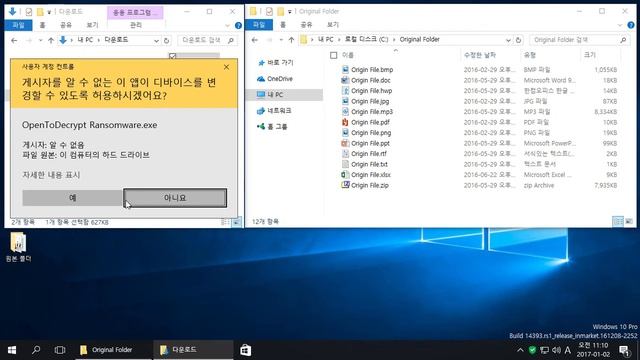Open Windows Start menu
640x360 pixels.
[x=12, y=350]
